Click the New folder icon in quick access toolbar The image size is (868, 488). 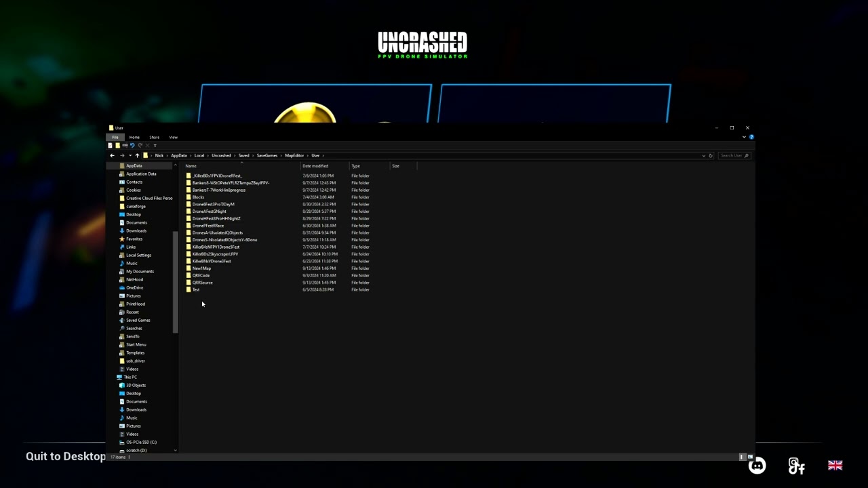click(x=117, y=145)
